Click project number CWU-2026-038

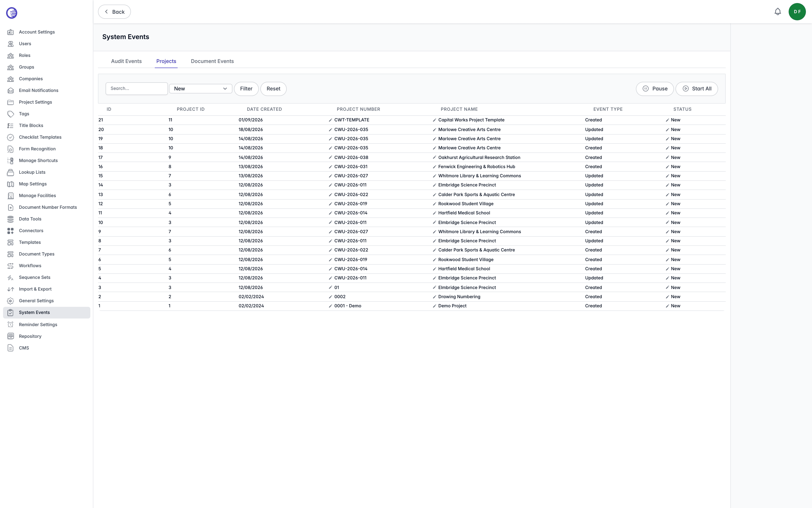[351, 157]
